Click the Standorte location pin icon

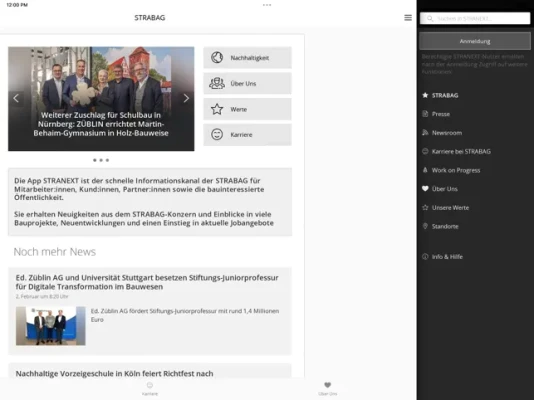click(x=425, y=226)
